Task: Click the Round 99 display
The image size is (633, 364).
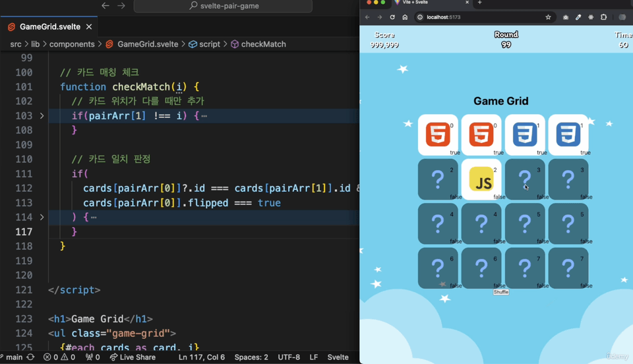Action: (x=506, y=40)
